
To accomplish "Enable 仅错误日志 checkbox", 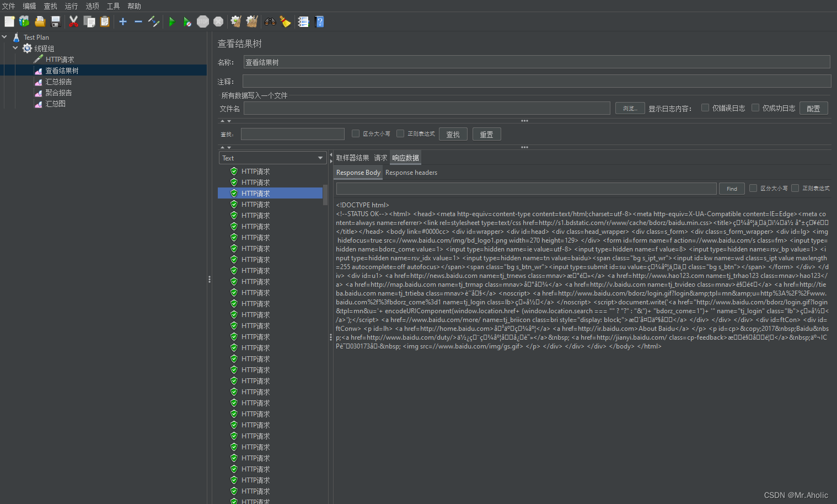I will tap(705, 108).
